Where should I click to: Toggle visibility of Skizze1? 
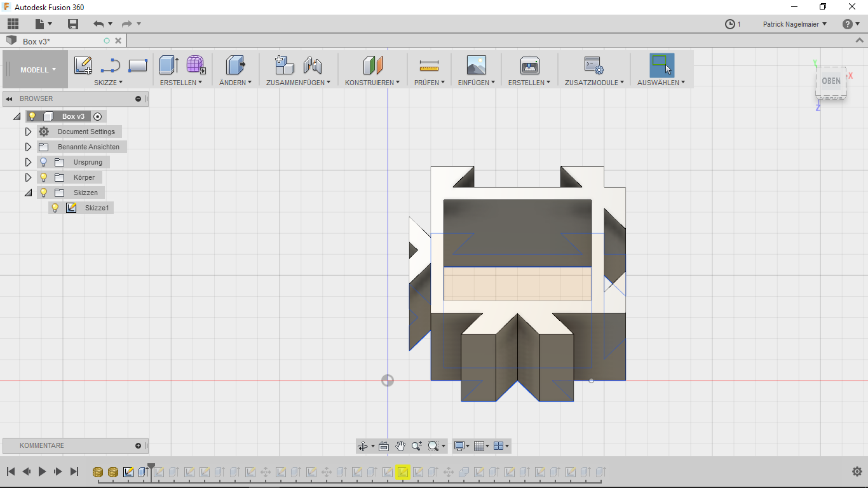55,207
